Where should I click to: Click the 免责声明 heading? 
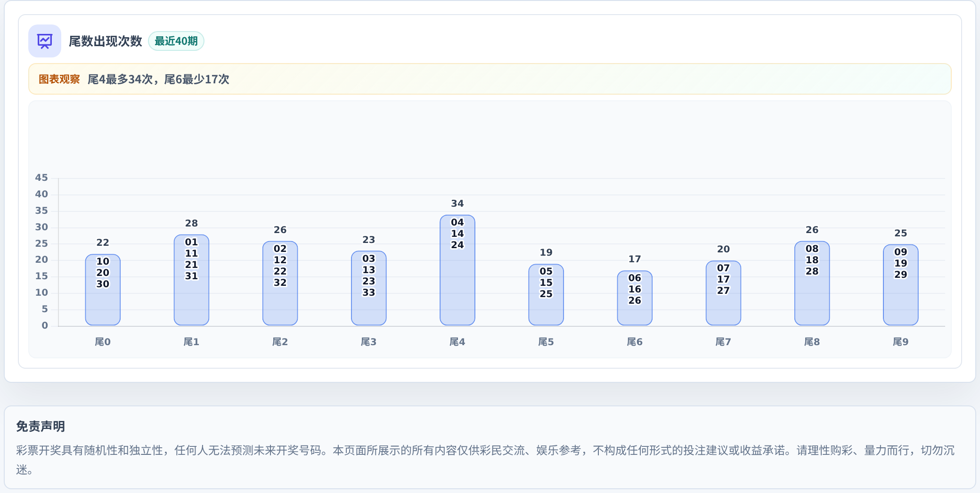coord(41,426)
